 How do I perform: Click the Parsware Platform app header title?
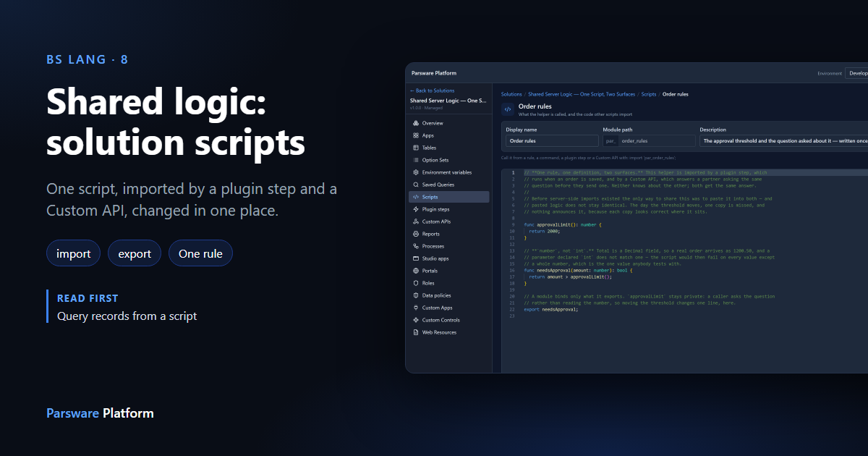[434, 73]
